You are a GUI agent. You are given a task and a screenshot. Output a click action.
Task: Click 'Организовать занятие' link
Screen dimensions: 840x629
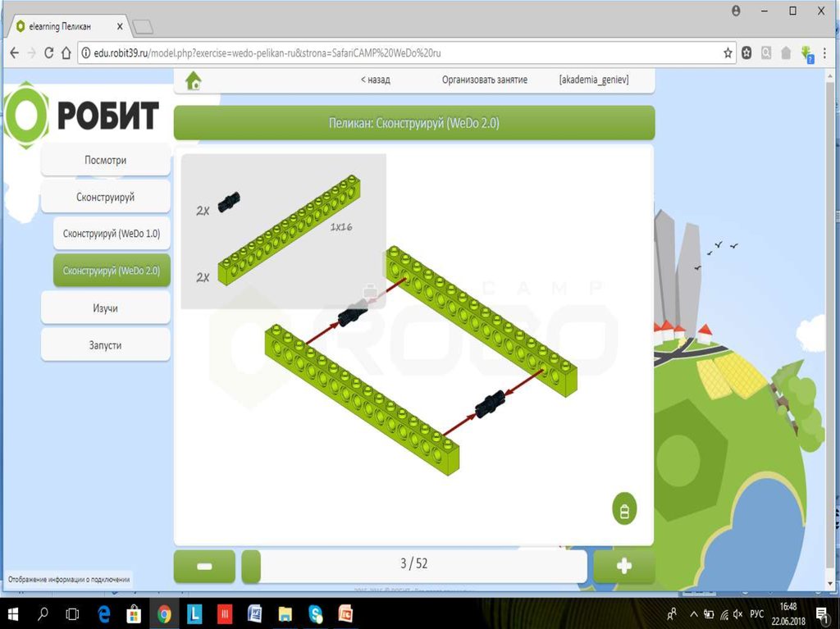[484, 80]
